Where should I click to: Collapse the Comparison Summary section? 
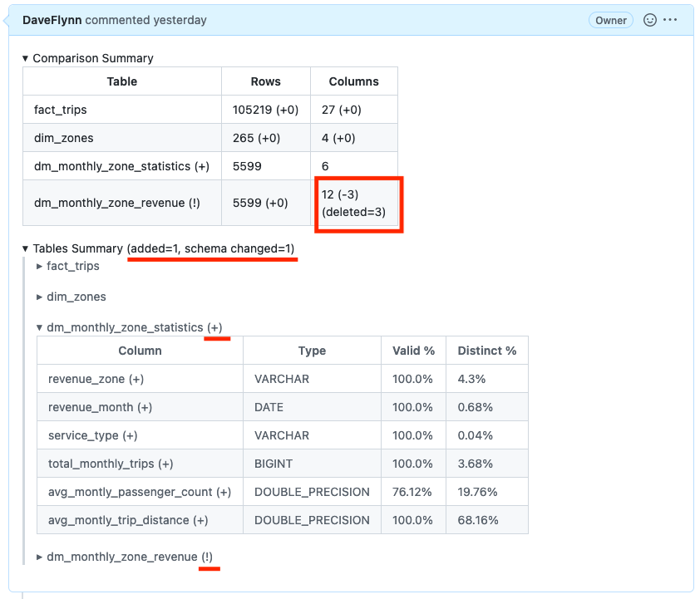tap(26, 58)
